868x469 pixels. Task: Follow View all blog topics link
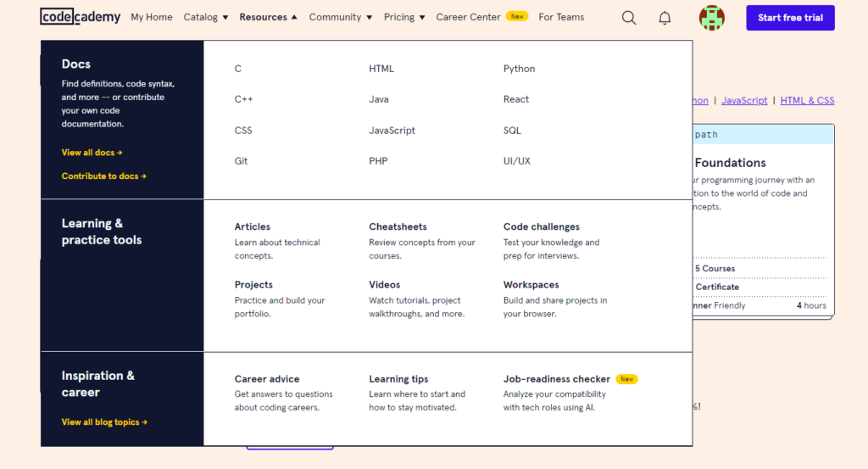click(104, 422)
